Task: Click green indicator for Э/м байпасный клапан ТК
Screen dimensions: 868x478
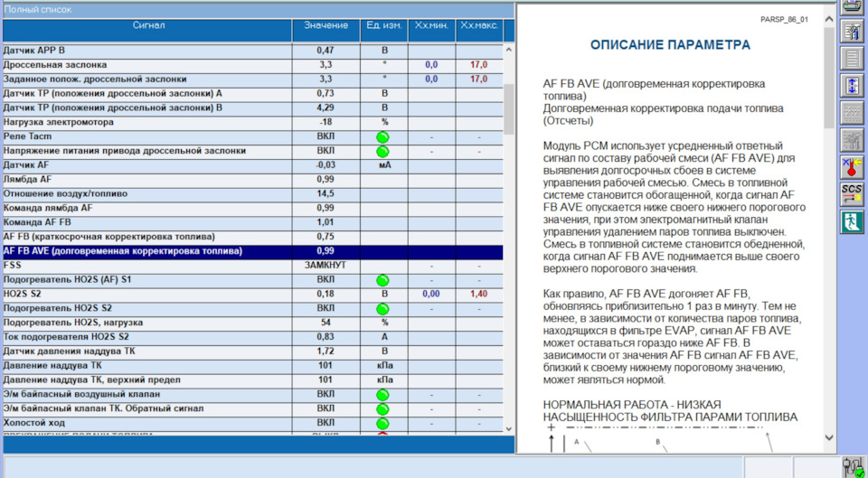Action: pyautogui.click(x=382, y=409)
